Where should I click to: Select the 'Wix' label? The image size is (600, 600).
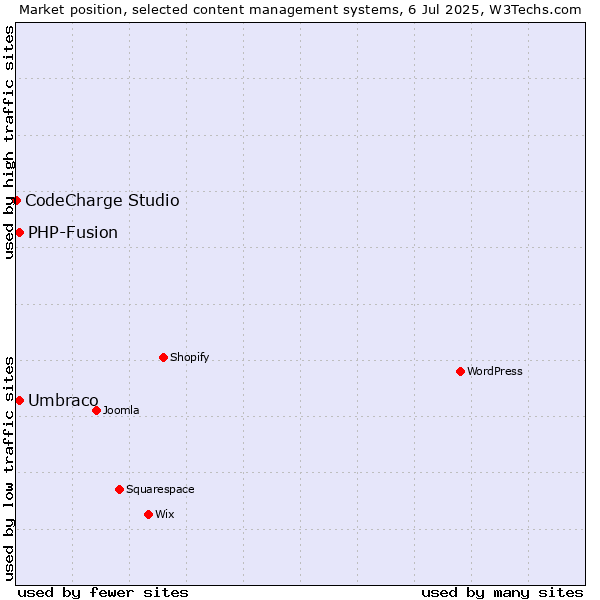point(165,514)
